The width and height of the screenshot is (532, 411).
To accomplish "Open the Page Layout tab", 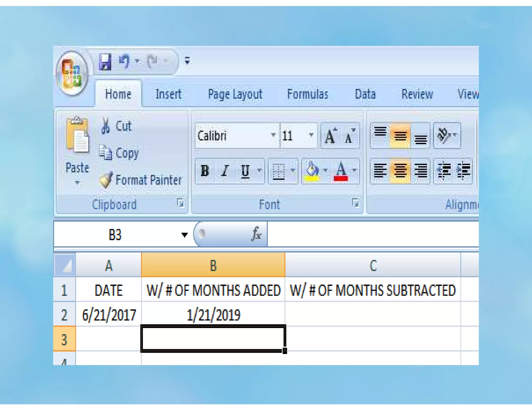I will tap(235, 94).
